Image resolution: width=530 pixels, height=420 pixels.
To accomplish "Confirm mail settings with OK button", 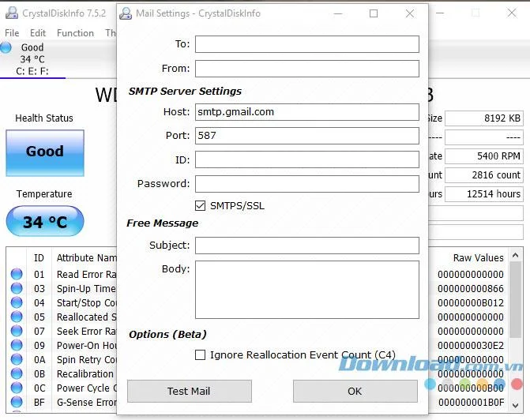I will tap(355, 391).
